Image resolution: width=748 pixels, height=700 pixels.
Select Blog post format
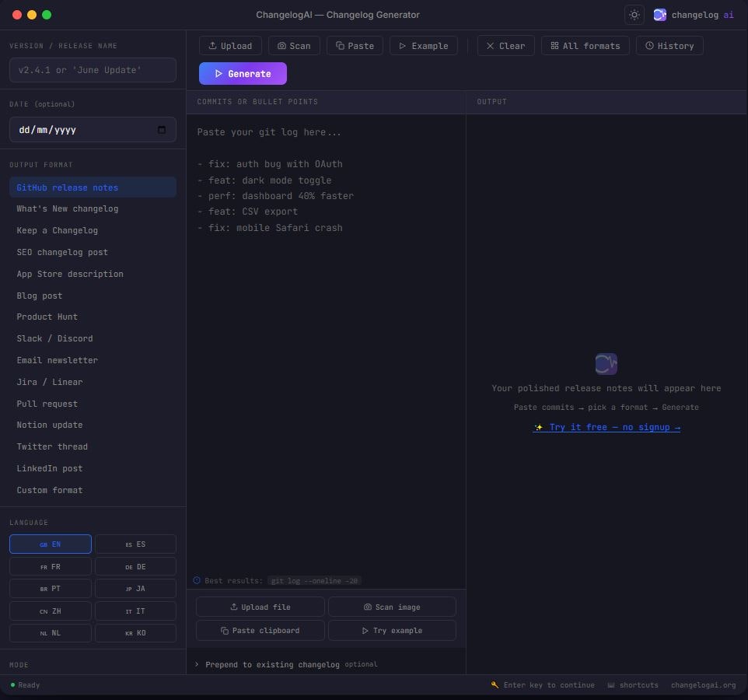(93, 296)
